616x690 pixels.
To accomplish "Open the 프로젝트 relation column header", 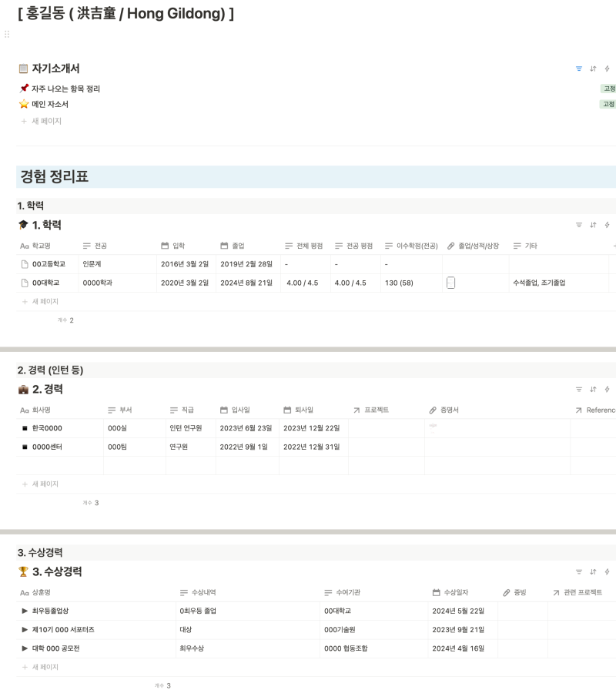I will click(371, 410).
